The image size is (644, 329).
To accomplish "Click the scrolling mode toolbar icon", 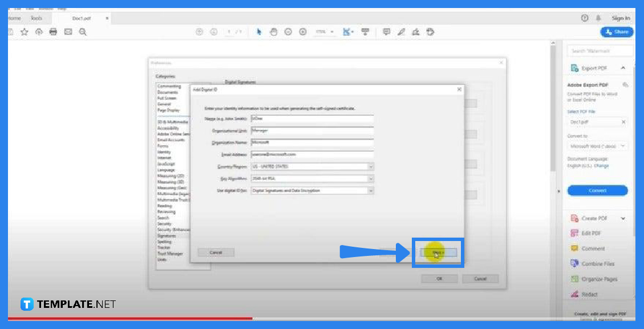I will tap(365, 31).
